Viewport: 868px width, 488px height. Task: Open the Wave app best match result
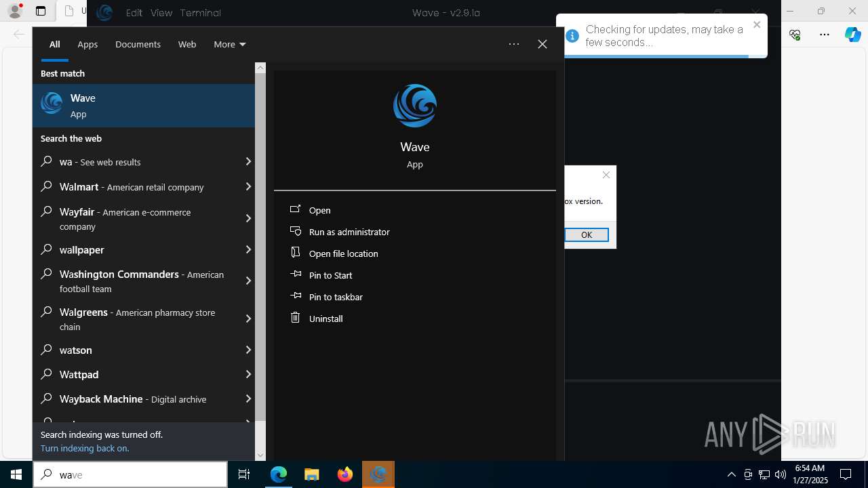[144, 106]
